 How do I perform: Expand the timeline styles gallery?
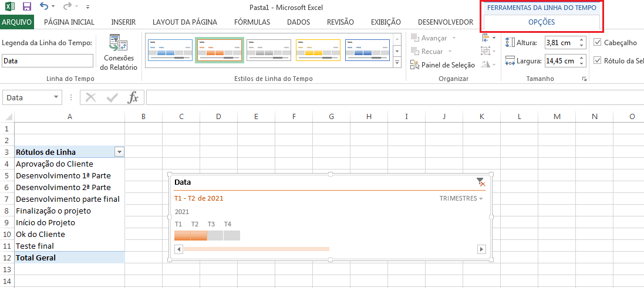tap(397, 62)
